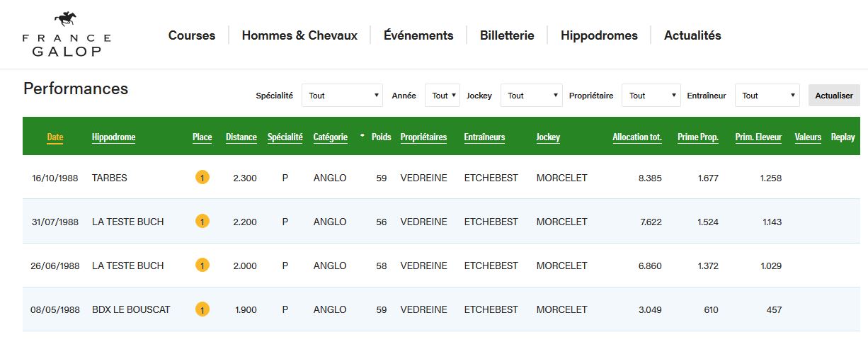The image size is (868, 342).
Task: Go to the Hippodromes menu
Action: (x=599, y=35)
